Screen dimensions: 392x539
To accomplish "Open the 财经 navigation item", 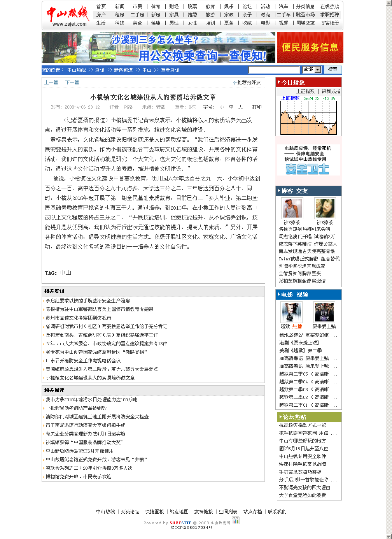I will click(x=174, y=7).
